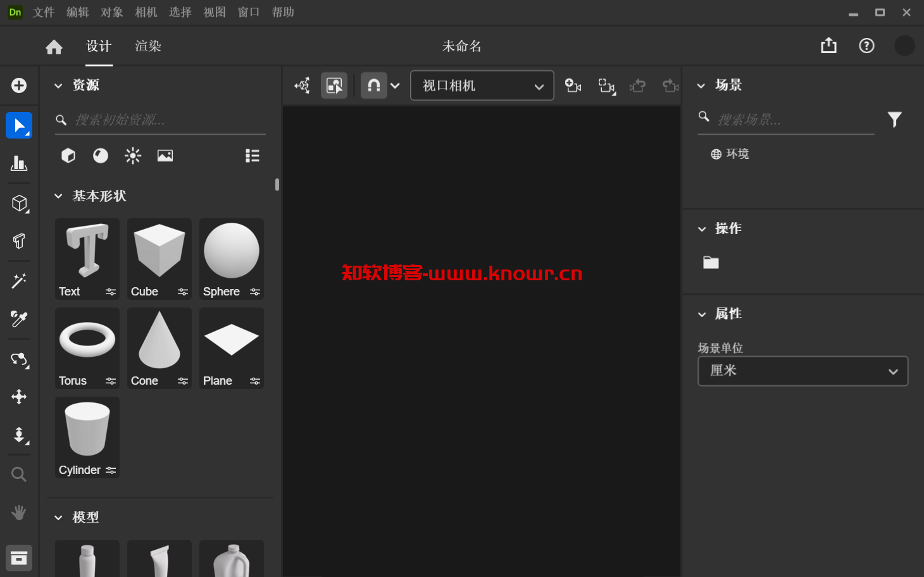Collapse the 模型 section
This screenshot has height=577, width=924.
(x=58, y=518)
